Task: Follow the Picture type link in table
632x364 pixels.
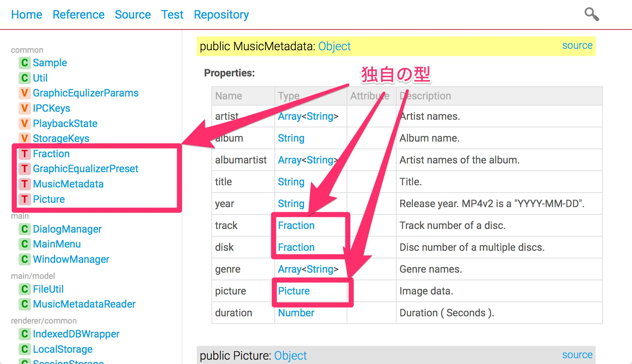Action: [x=294, y=291]
